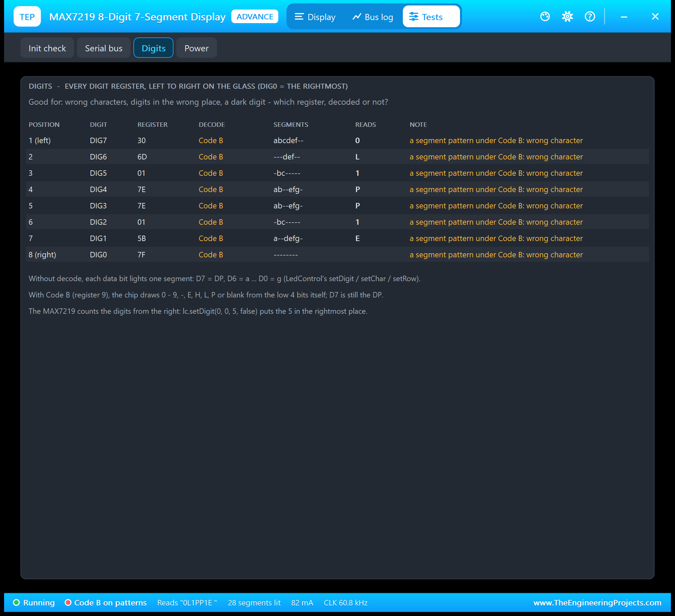Click the REGISTER column header
675x616 pixels.
[x=152, y=124]
